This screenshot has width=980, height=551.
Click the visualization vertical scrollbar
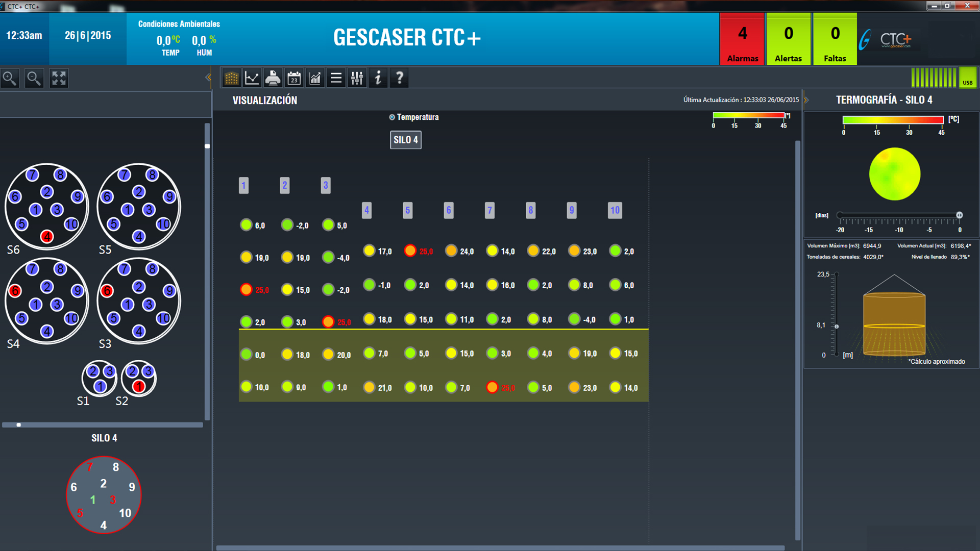[798, 339]
